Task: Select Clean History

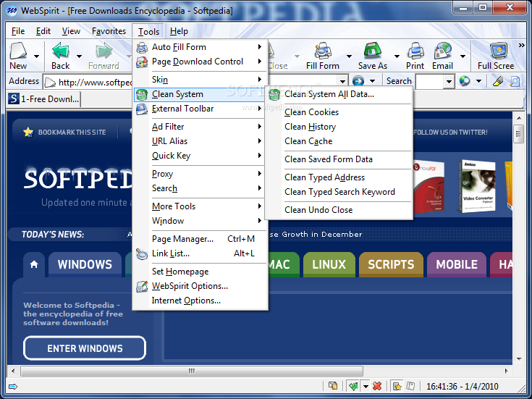Action: point(339,127)
